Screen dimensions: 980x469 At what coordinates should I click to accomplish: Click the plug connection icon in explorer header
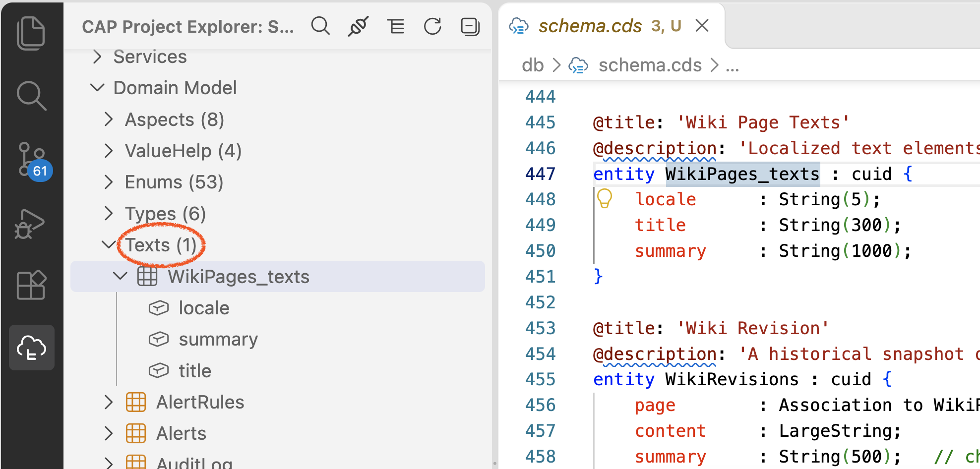coord(358,26)
